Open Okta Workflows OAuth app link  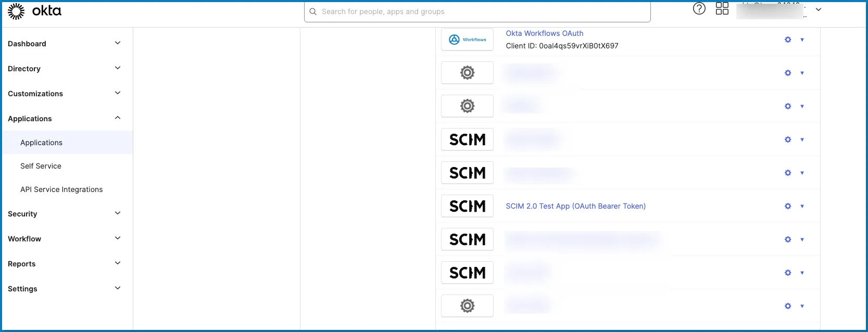[x=544, y=33]
